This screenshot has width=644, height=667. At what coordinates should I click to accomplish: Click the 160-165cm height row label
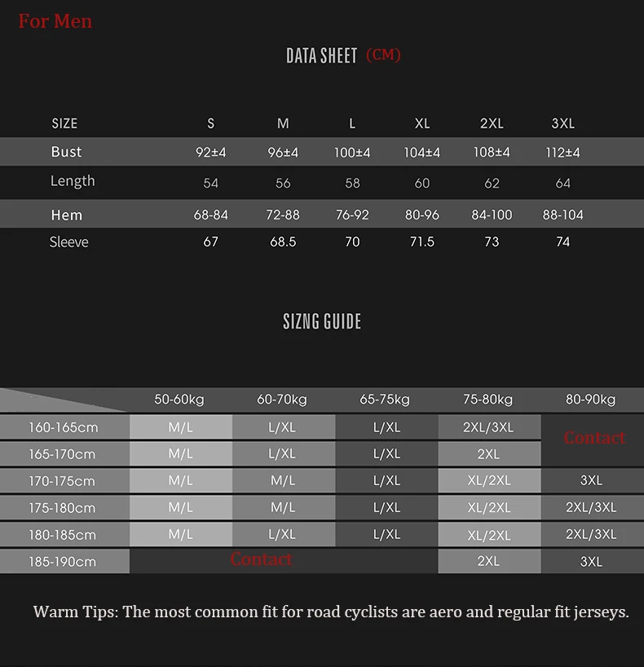(x=64, y=427)
